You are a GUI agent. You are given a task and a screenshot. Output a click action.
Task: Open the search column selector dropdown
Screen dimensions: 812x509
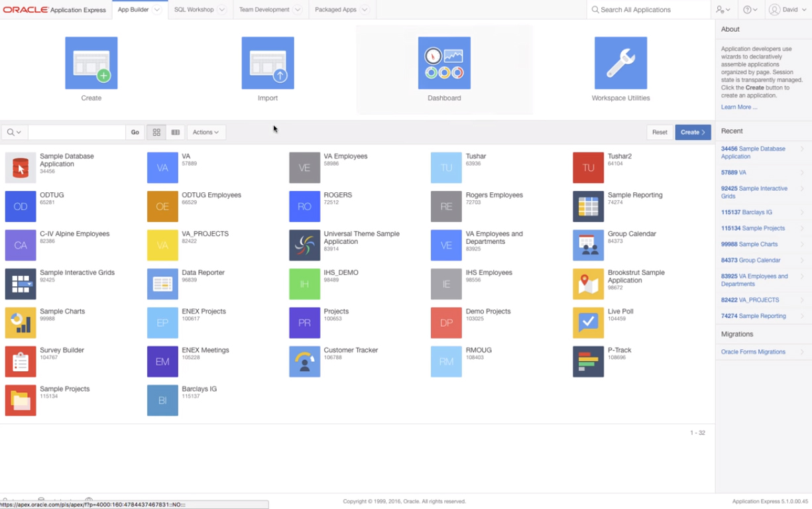click(x=14, y=133)
